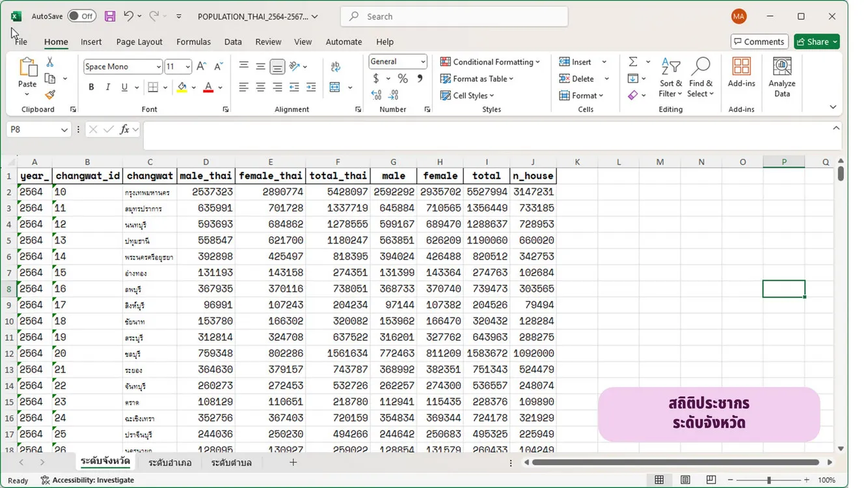
Task: Click the Comments button
Action: pyautogui.click(x=759, y=42)
